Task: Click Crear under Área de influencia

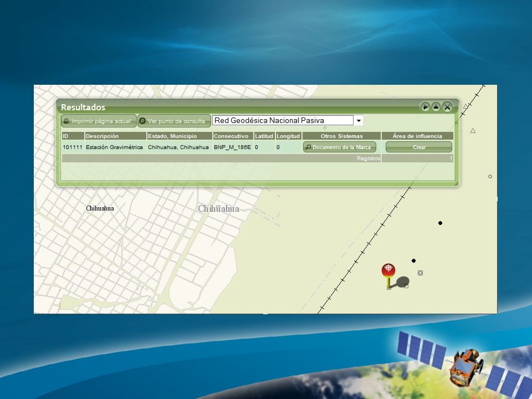Action: click(419, 147)
